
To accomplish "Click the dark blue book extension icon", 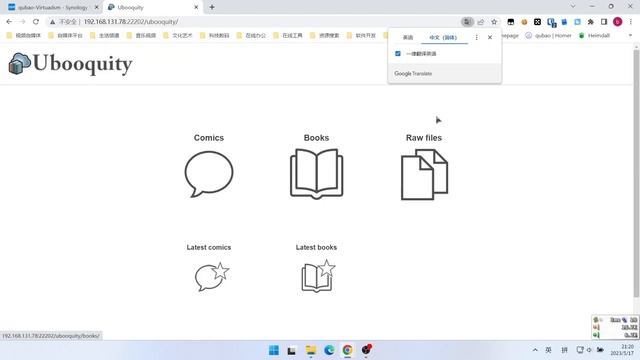I will pyautogui.click(x=564, y=22).
